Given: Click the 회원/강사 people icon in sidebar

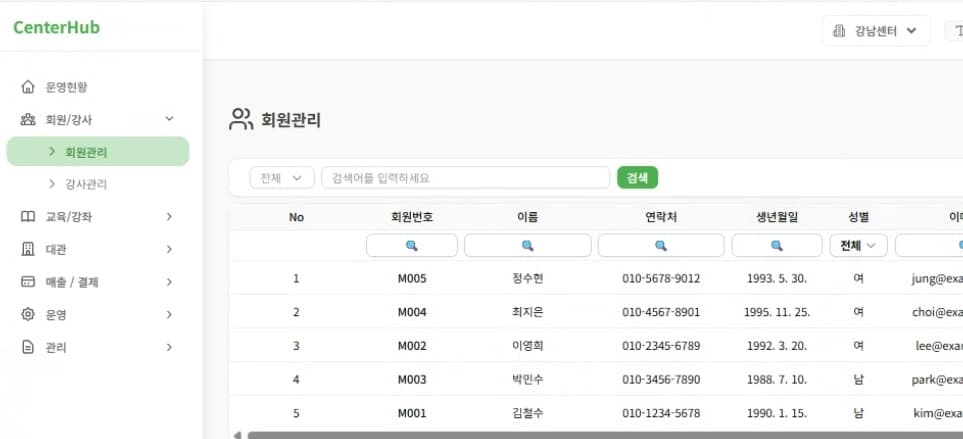Looking at the screenshot, I should click(28, 119).
